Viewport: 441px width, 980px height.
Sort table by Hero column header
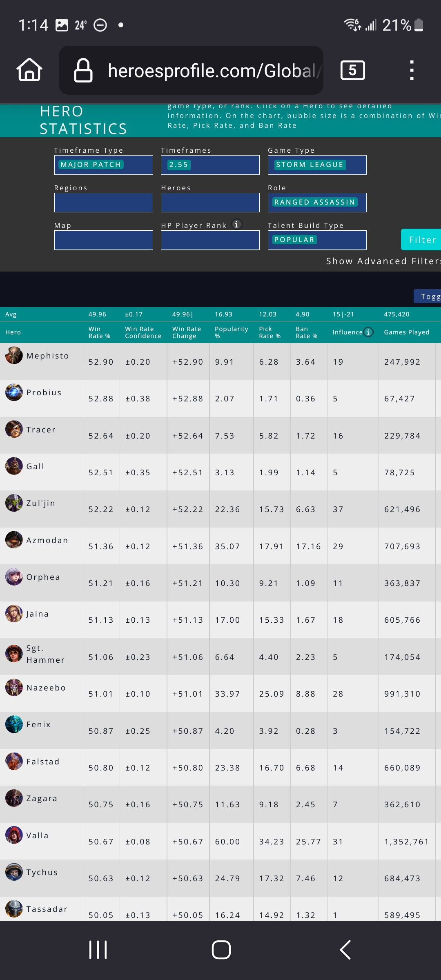(13, 332)
